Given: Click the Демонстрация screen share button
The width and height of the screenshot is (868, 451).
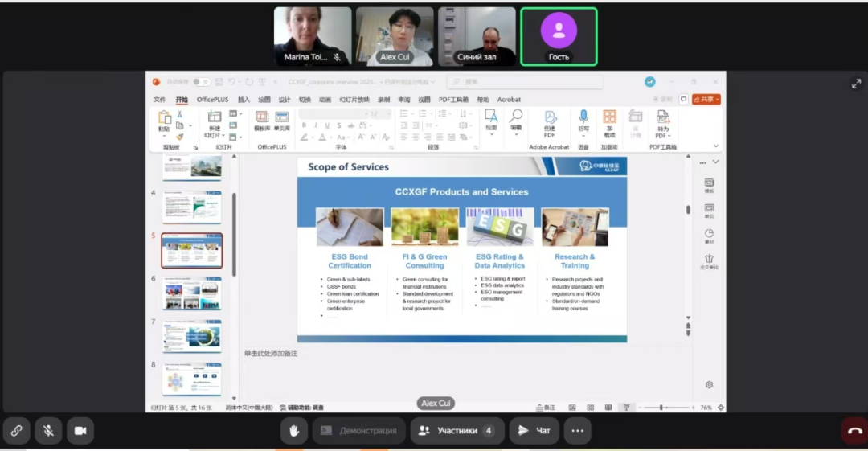Looking at the screenshot, I should (359, 431).
